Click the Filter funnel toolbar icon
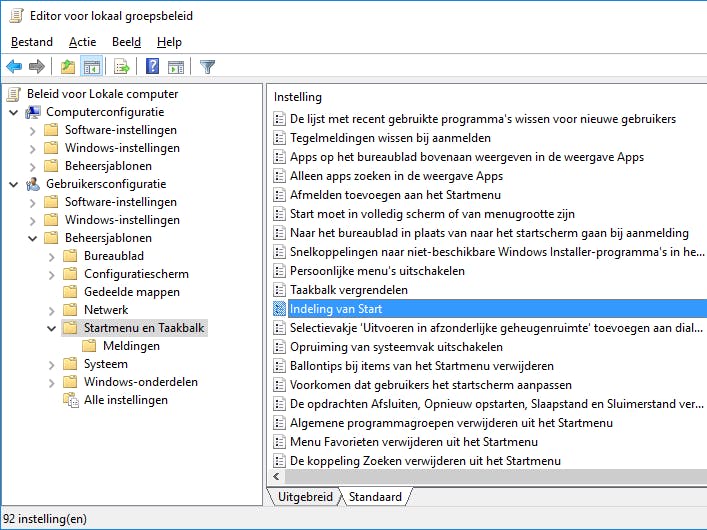This screenshot has height=530, width=707. tap(207, 67)
